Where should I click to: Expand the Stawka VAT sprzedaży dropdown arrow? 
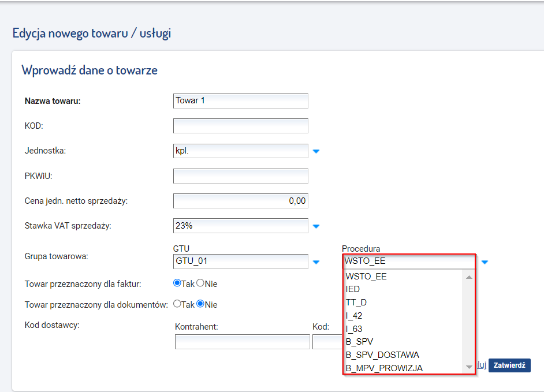click(316, 226)
